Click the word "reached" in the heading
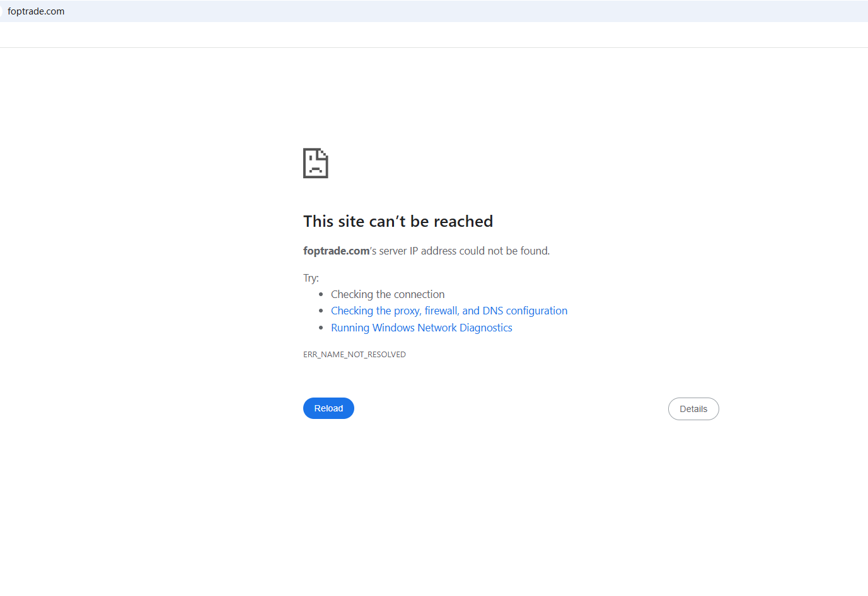Viewport: 868px width, 596px height. pos(463,221)
